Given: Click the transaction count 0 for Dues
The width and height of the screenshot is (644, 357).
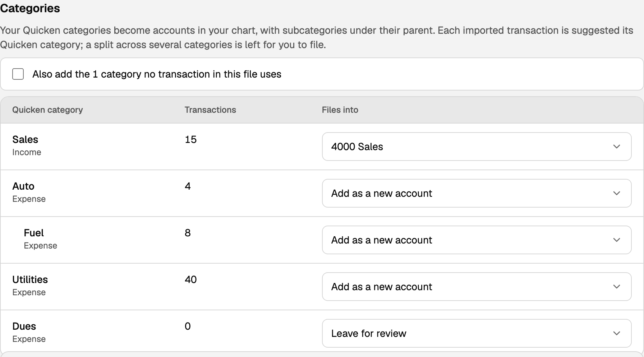Looking at the screenshot, I should tap(188, 326).
